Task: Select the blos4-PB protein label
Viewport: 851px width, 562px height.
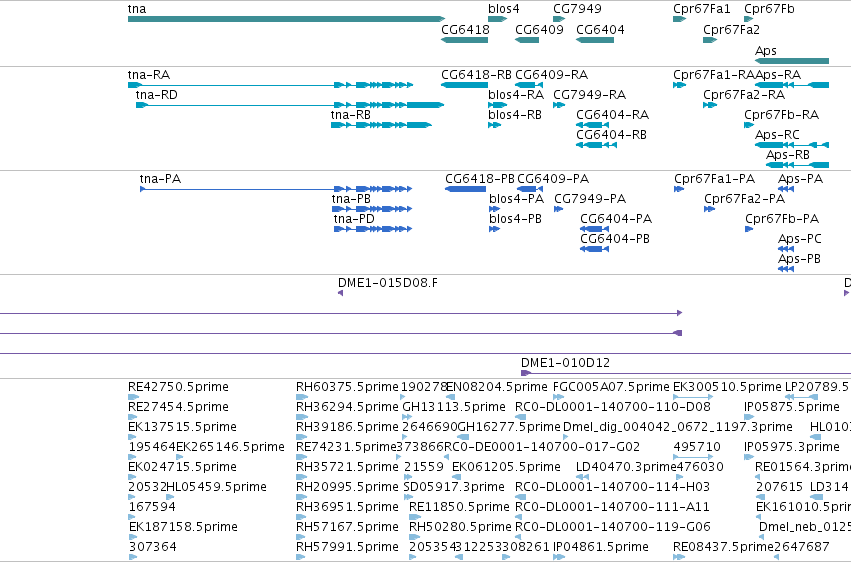Action: 515,219
